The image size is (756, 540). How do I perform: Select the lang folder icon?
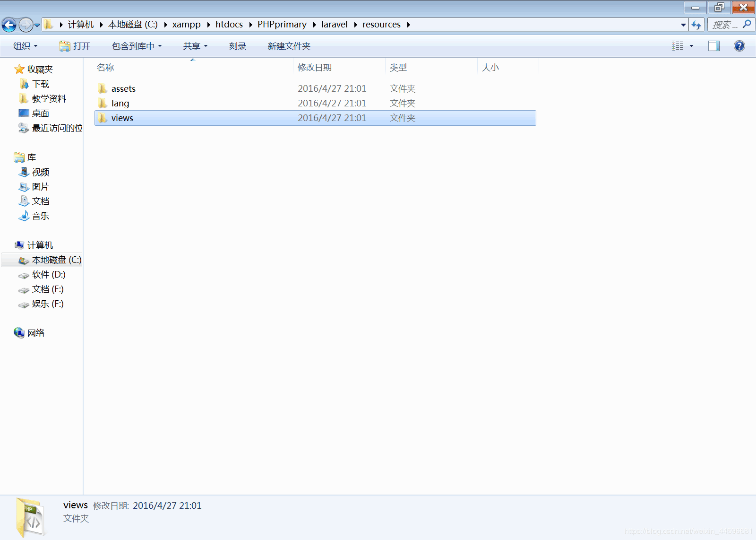pos(103,103)
